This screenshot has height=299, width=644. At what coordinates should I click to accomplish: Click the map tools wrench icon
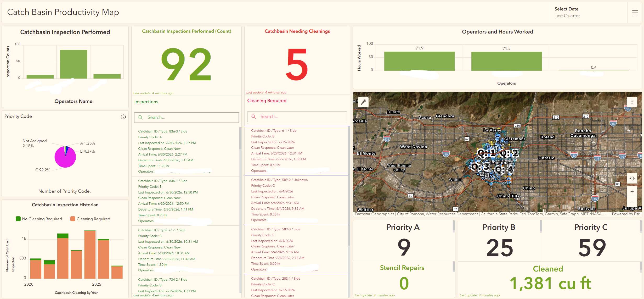coord(363,102)
